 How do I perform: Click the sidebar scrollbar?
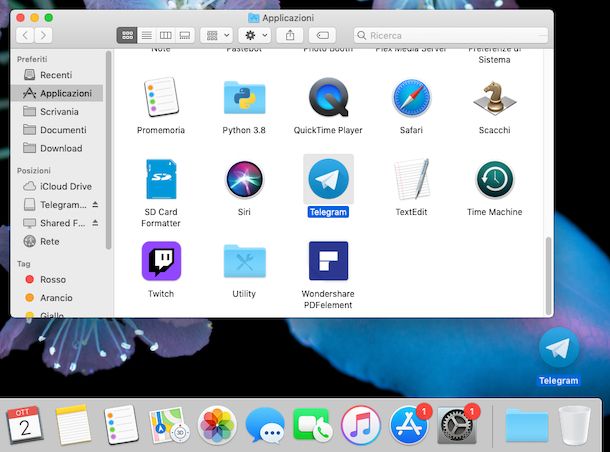[x=108, y=150]
